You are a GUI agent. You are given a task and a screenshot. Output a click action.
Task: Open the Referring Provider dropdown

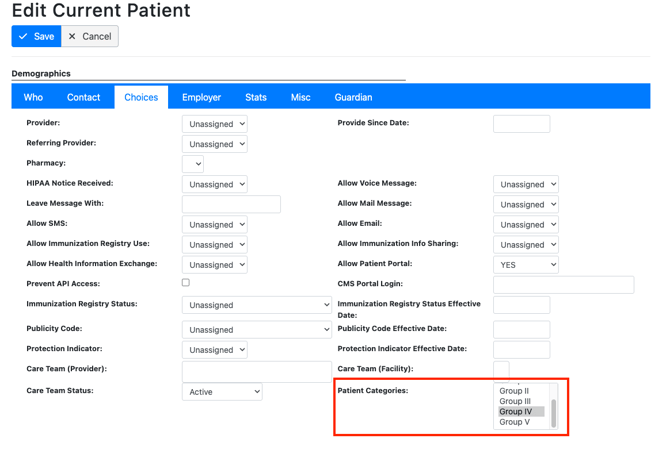[x=214, y=144]
